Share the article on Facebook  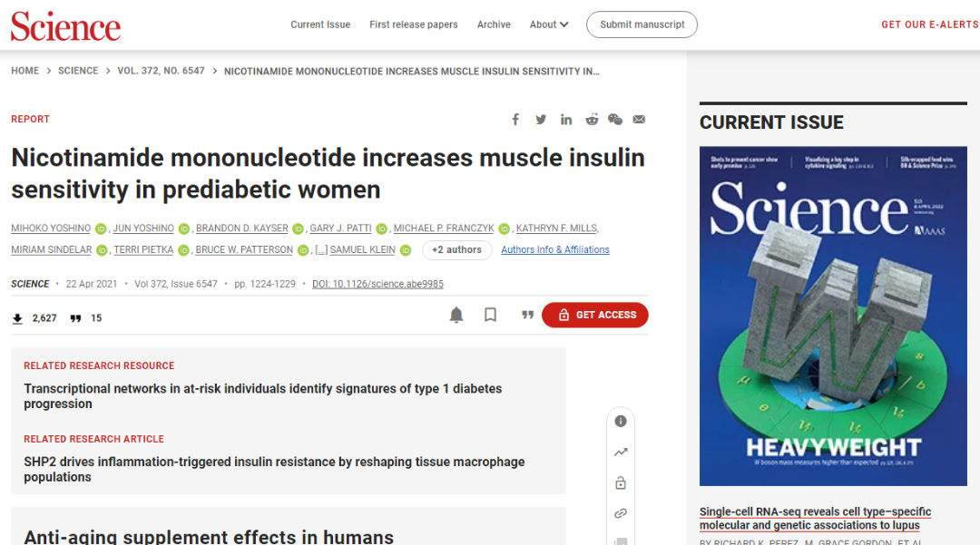[x=515, y=120]
